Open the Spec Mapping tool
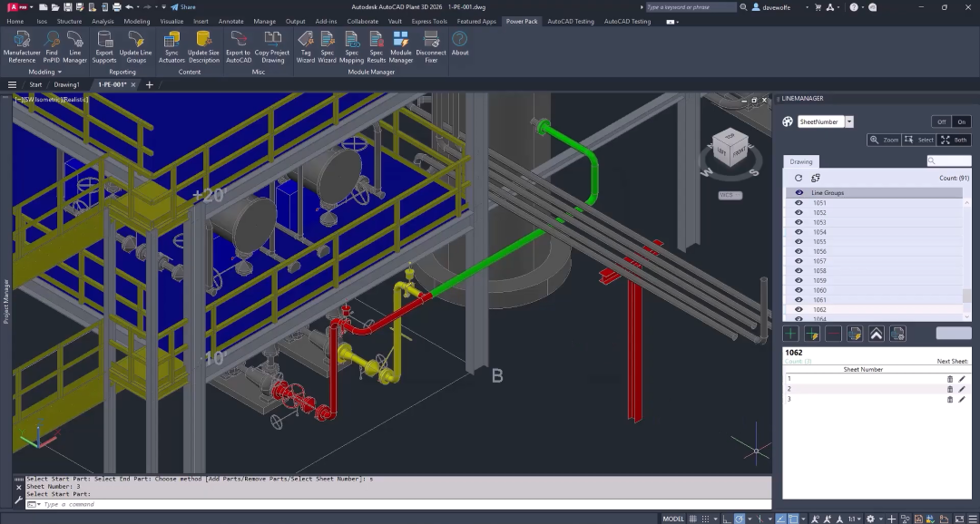This screenshot has width=980, height=524. [x=351, y=47]
